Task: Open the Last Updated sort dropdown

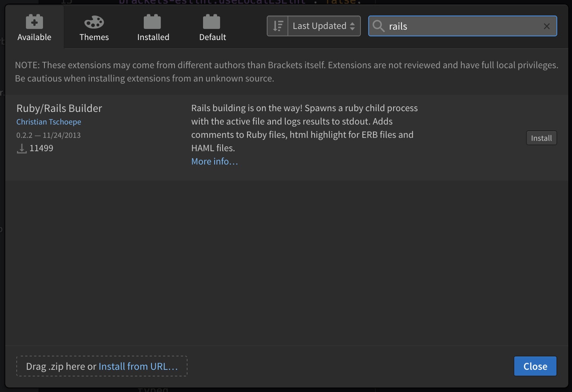Action: 320,26
